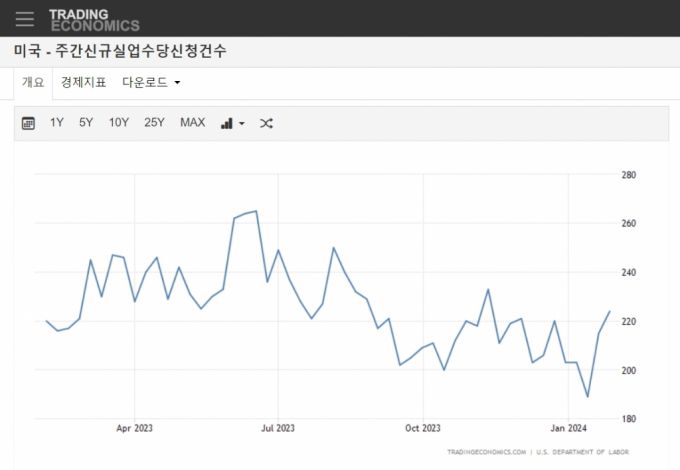
Task: Click the page title 미국 - 주간신규실업수당신청건수
Action: [x=120, y=50]
